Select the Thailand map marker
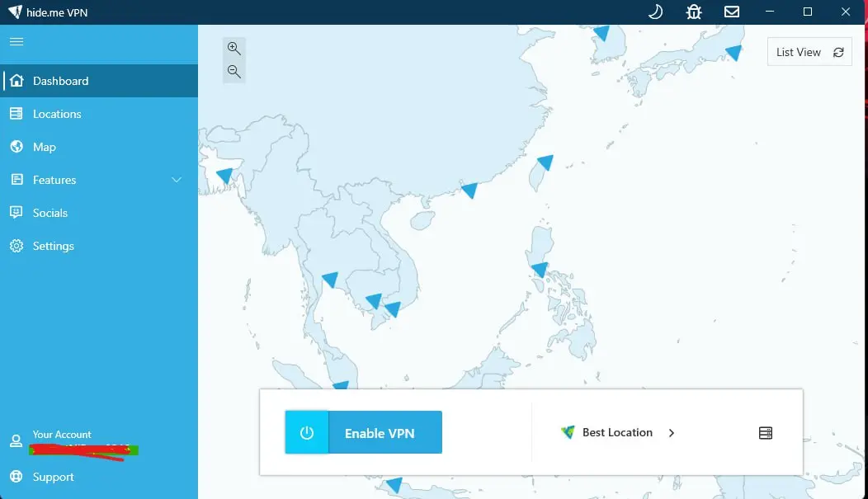Viewport: 868px width, 499px height. click(x=331, y=280)
